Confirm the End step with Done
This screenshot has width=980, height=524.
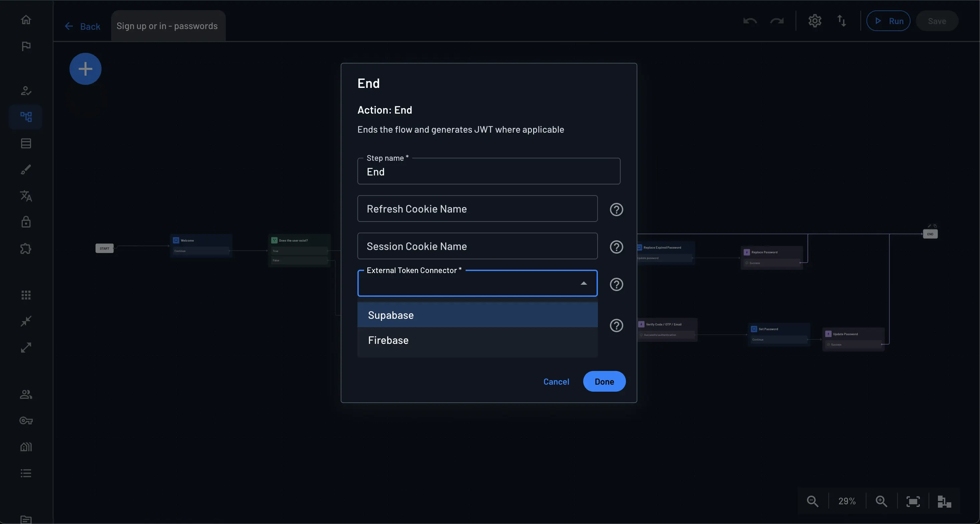click(604, 381)
